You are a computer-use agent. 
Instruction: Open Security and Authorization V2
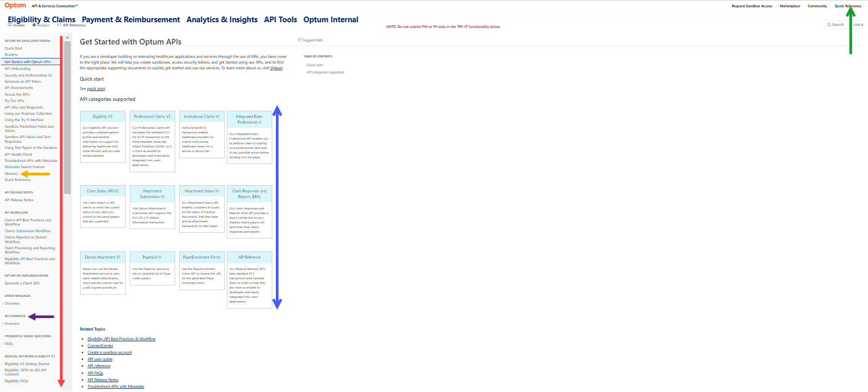pyautogui.click(x=28, y=76)
